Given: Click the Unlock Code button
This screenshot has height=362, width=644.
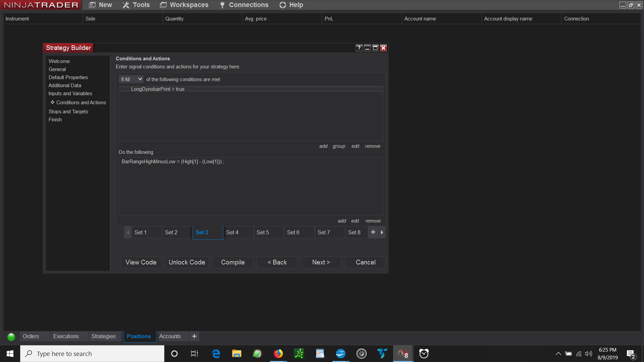Looking at the screenshot, I should pos(187,262).
